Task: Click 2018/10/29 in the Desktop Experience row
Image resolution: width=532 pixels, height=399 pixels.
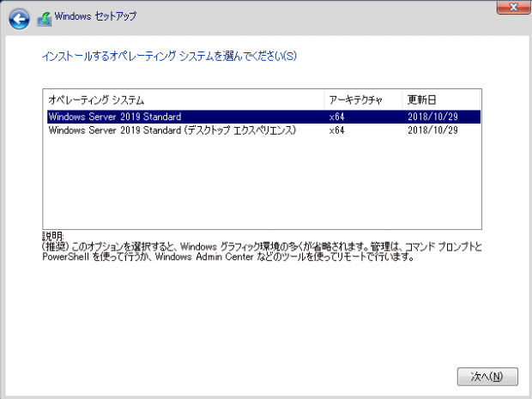Action: pos(432,130)
